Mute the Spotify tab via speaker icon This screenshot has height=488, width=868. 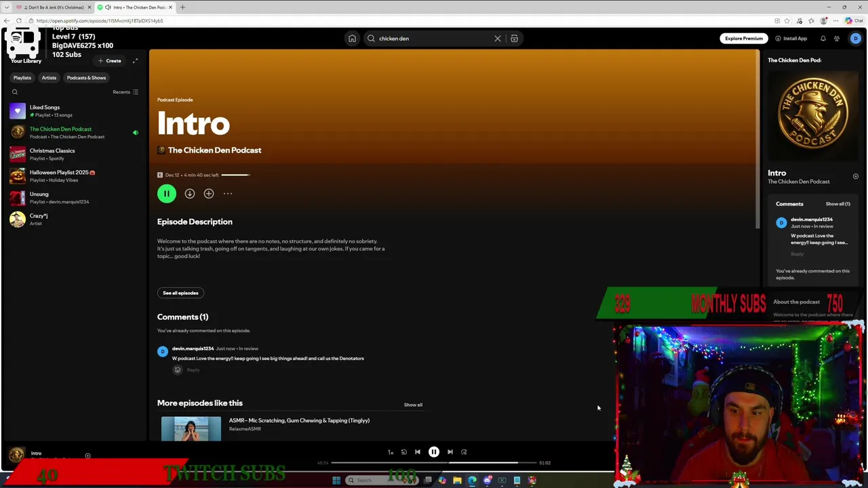[108, 7]
